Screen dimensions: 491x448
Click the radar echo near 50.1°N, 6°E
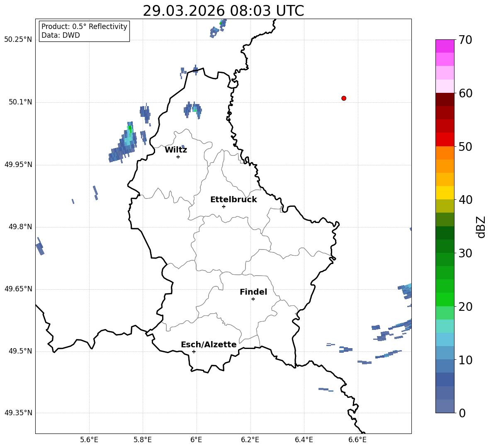click(192, 110)
